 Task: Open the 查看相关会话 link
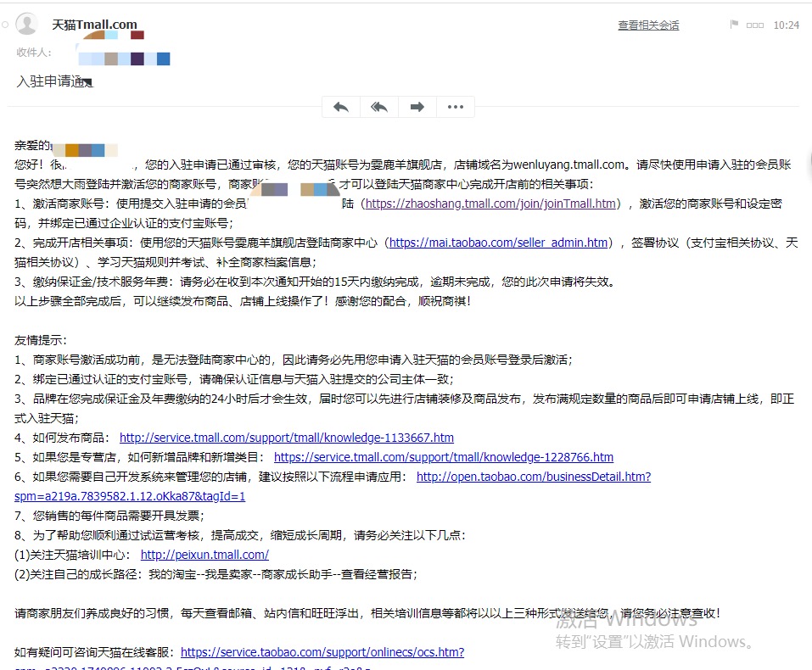pos(648,25)
